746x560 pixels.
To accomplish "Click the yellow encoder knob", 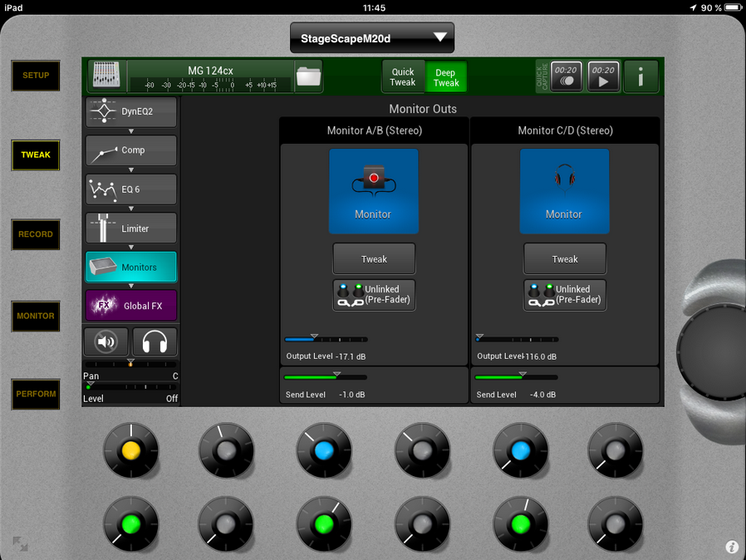I will pyautogui.click(x=130, y=450).
